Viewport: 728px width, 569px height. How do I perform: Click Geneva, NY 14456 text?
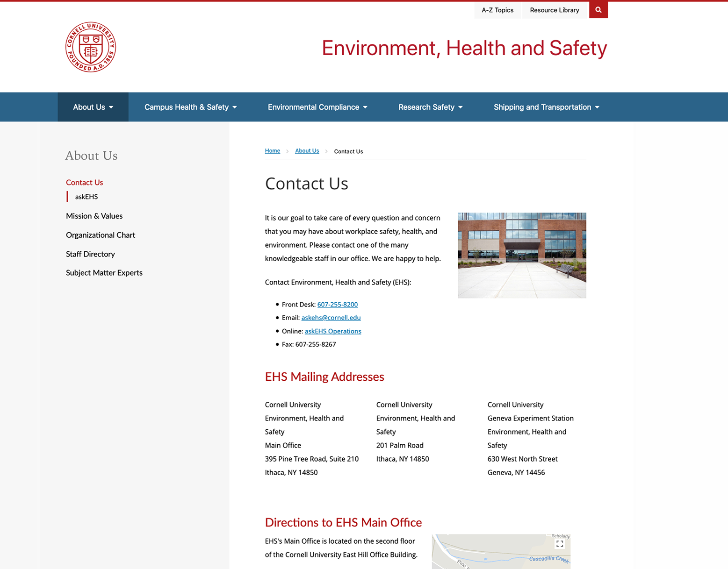tap(516, 472)
